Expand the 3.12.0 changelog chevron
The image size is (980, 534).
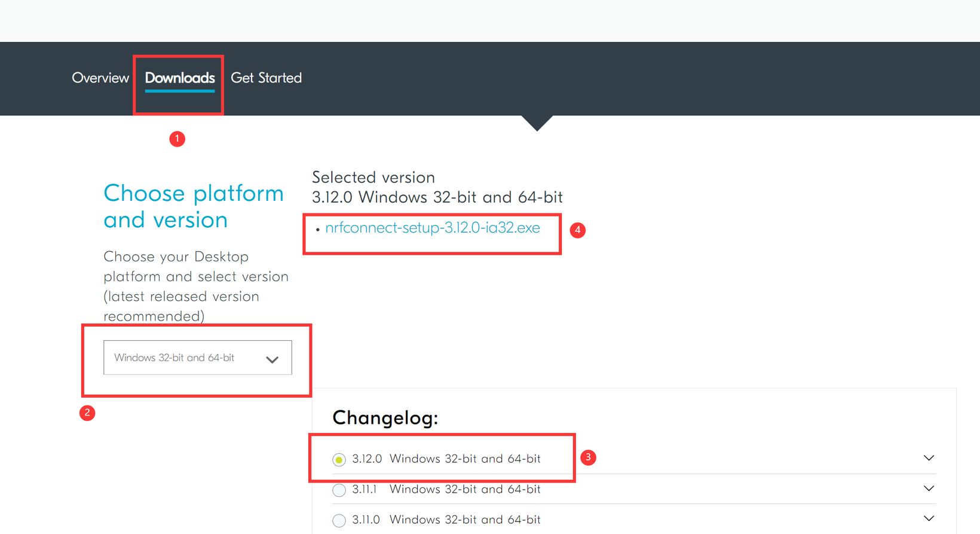pyautogui.click(x=929, y=458)
